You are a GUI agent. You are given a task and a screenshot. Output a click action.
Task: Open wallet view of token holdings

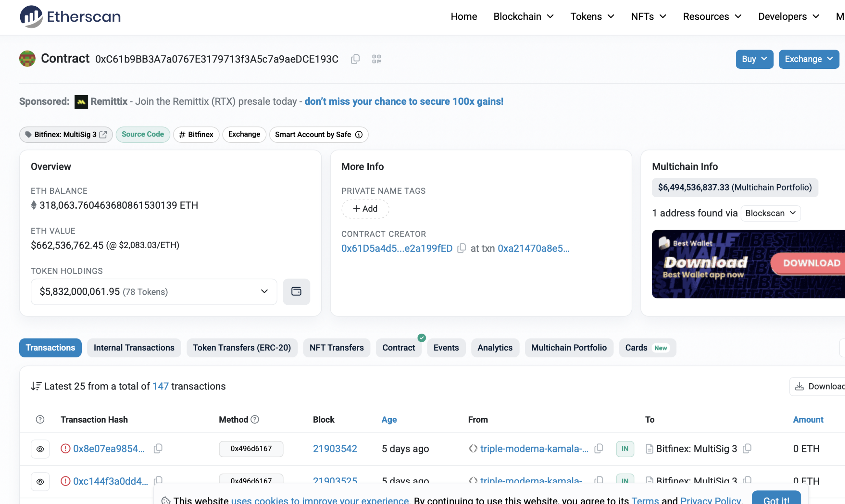click(296, 291)
